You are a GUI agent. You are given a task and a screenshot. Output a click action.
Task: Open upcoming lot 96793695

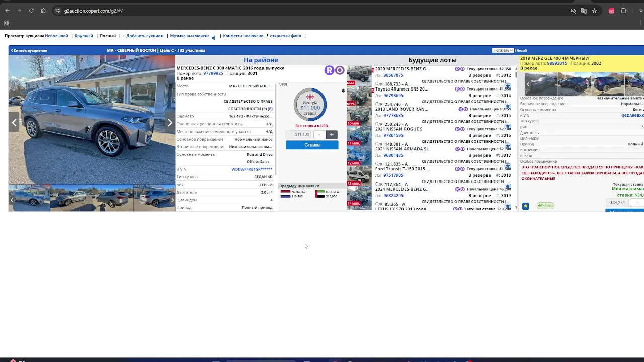(393, 95)
